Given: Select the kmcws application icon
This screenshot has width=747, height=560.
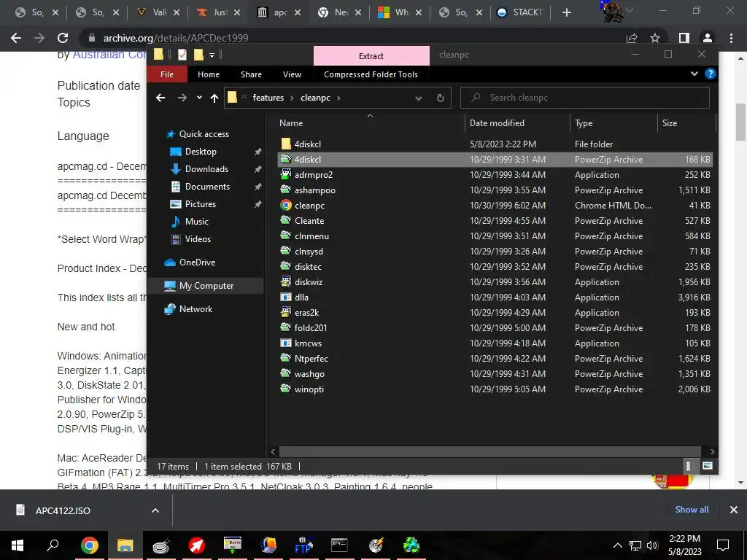Looking at the screenshot, I should (x=286, y=343).
